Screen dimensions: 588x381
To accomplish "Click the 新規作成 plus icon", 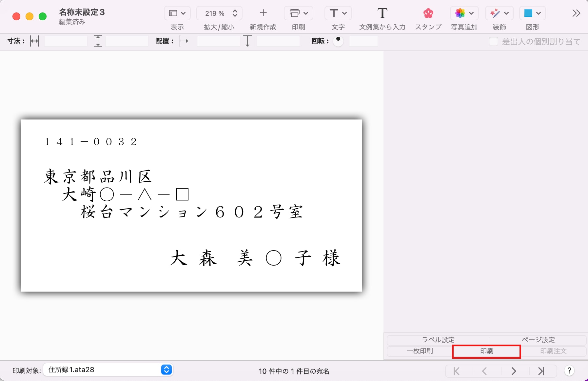I will (263, 13).
